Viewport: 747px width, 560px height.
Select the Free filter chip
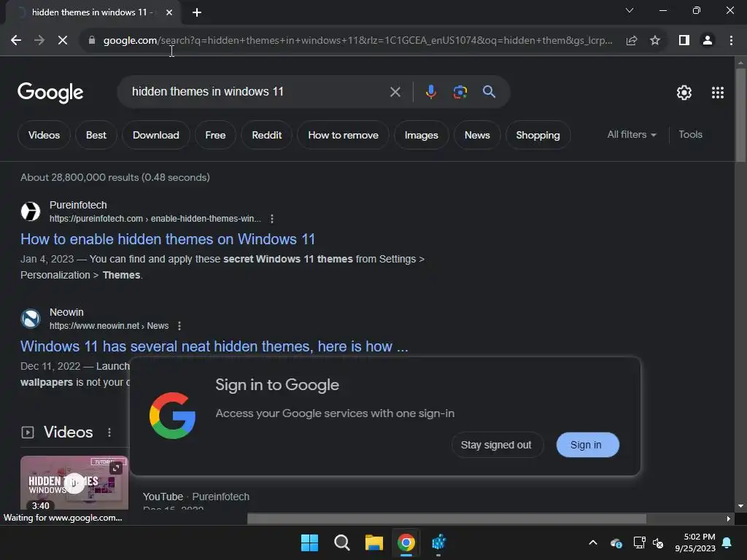(215, 135)
